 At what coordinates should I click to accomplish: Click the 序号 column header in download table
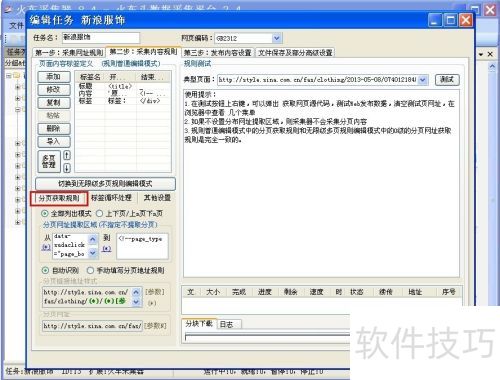pos(448,292)
